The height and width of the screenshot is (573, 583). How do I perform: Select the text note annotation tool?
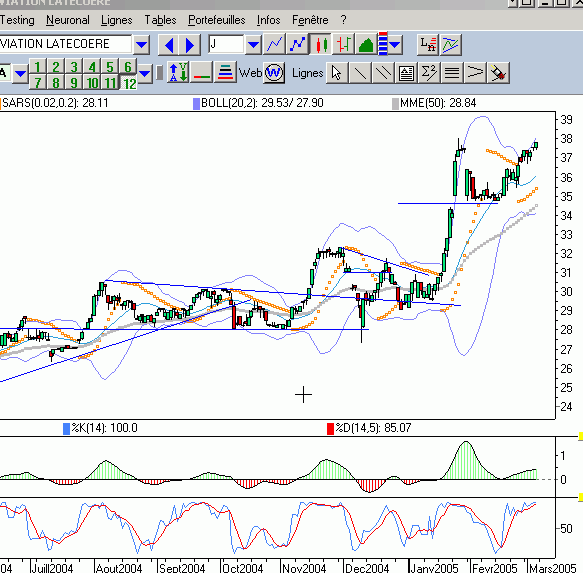click(406, 73)
